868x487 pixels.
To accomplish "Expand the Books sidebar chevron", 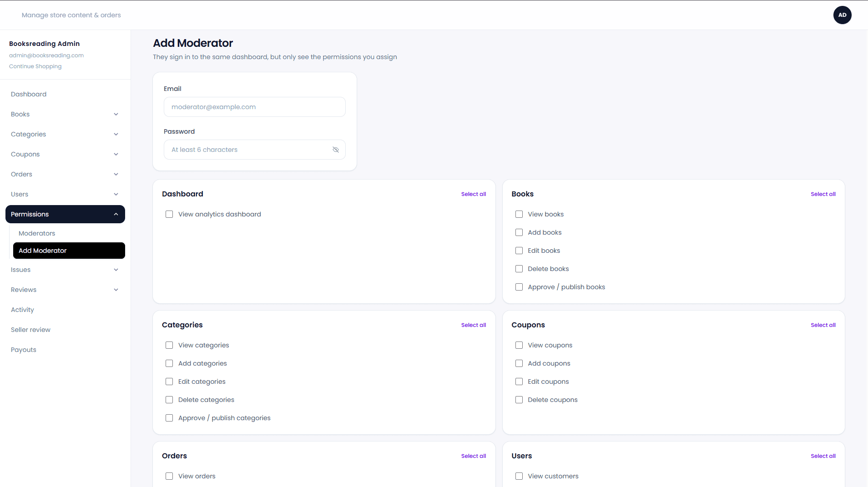I will tap(116, 114).
